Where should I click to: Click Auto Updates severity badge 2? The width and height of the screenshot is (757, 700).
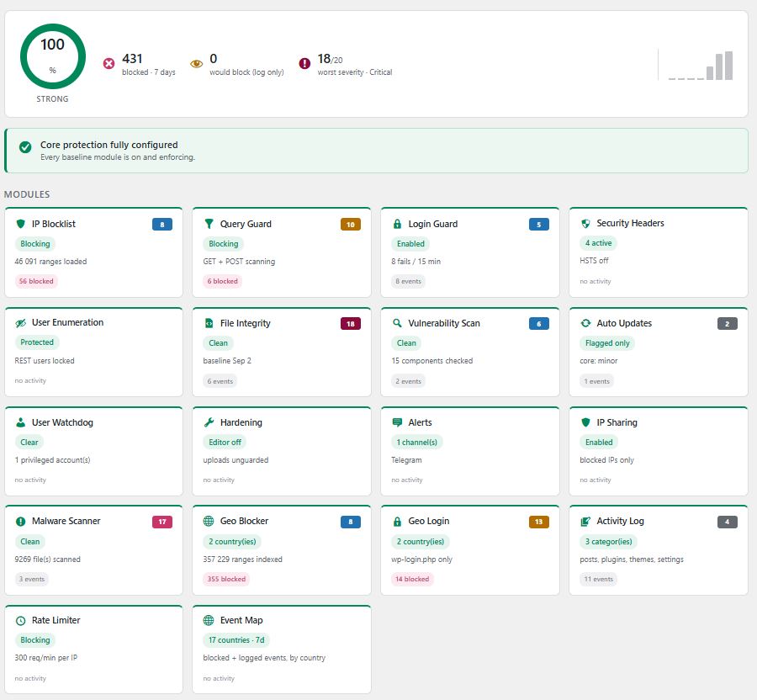coord(727,323)
